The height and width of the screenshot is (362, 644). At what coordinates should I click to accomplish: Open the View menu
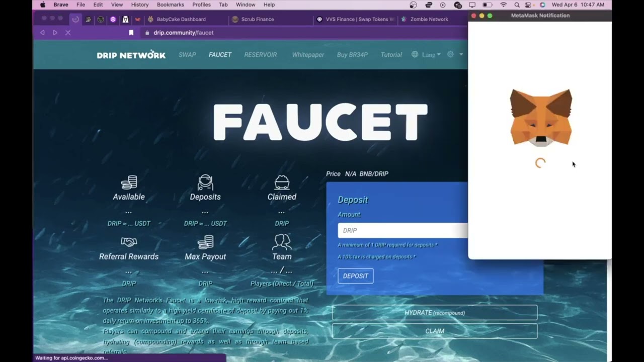(x=117, y=5)
